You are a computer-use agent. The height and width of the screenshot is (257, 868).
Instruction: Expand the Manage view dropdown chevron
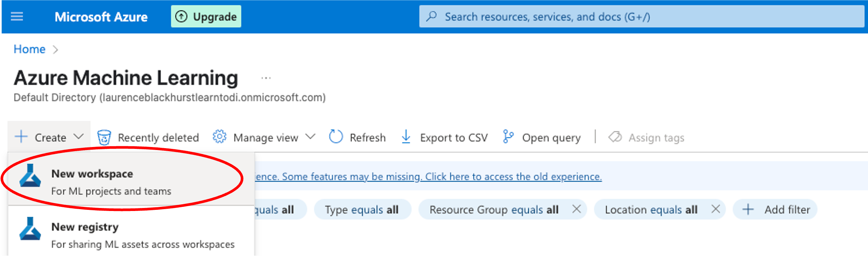(x=310, y=137)
